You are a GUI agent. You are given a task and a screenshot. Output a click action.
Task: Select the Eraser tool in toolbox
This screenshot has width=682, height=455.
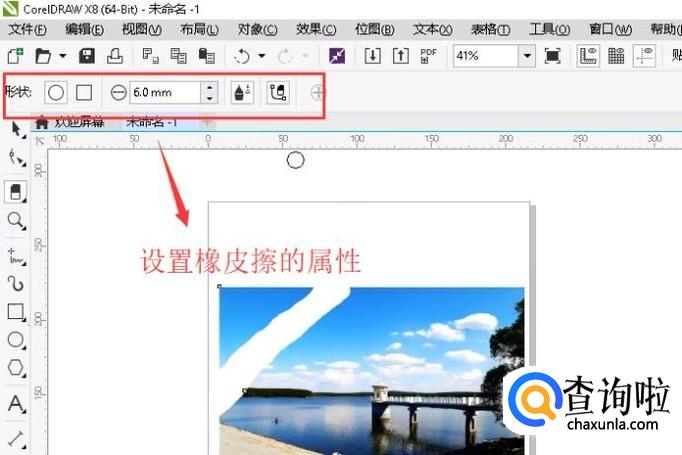16,192
